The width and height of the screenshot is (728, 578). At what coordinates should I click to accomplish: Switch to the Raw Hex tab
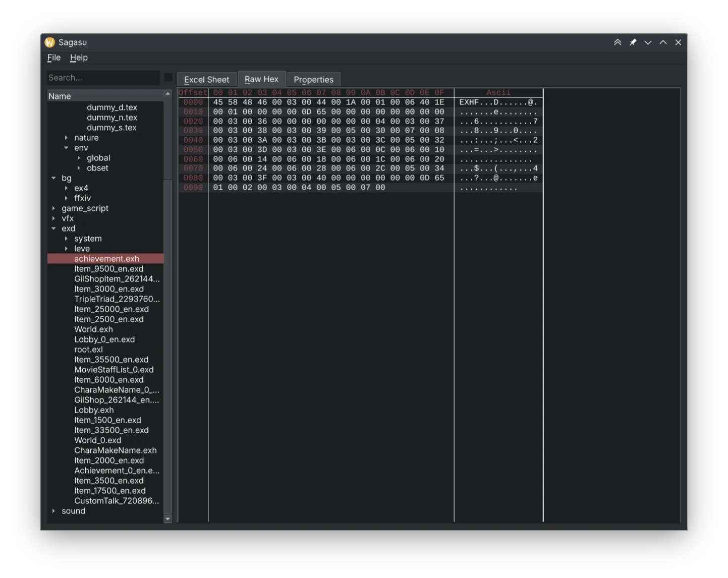261,79
